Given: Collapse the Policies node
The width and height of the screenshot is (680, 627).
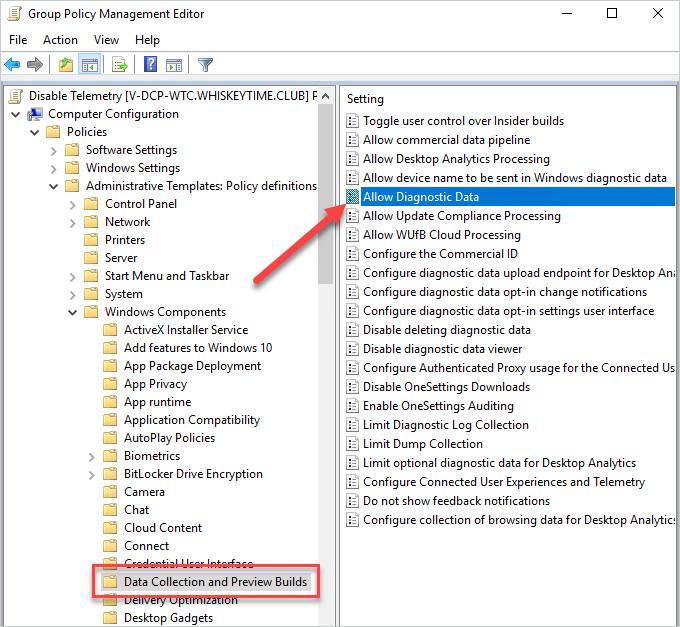Looking at the screenshot, I should point(35,132).
